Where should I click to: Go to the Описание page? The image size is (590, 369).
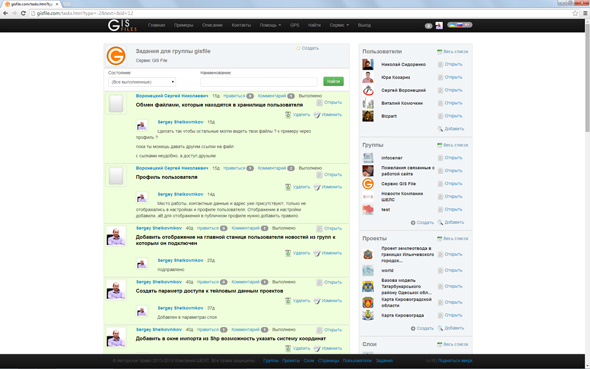pos(212,25)
